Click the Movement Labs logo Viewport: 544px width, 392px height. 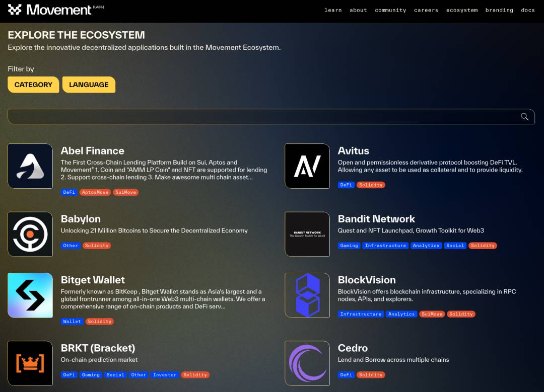pyautogui.click(x=56, y=10)
